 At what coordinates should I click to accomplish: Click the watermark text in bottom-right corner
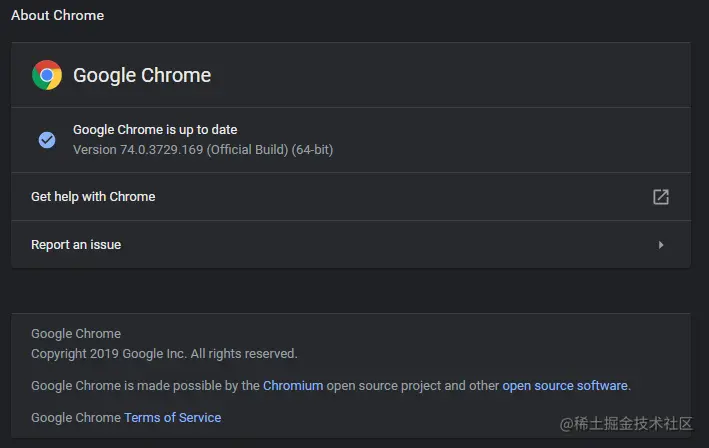point(626,424)
